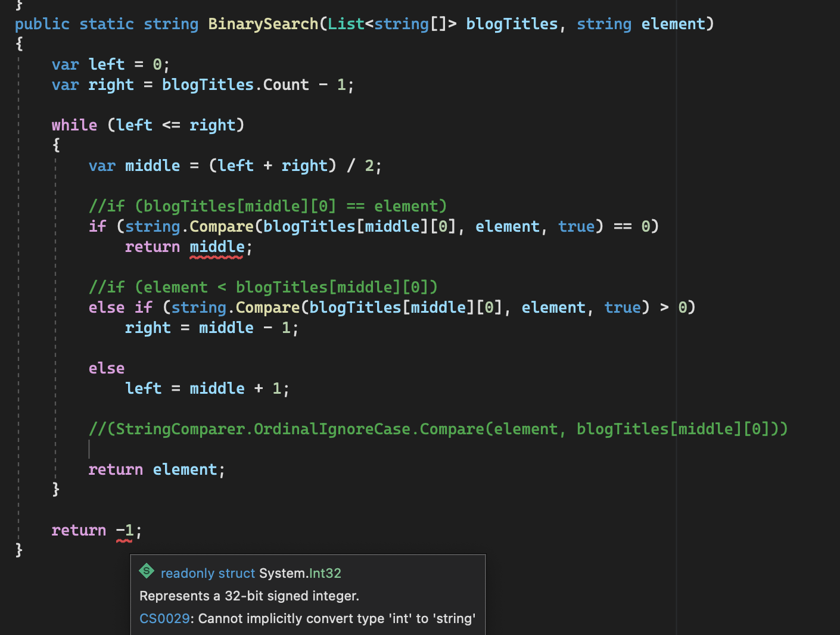Click the var keyword on left declaration
Image resolution: width=840 pixels, height=635 pixels.
[64, 64]
